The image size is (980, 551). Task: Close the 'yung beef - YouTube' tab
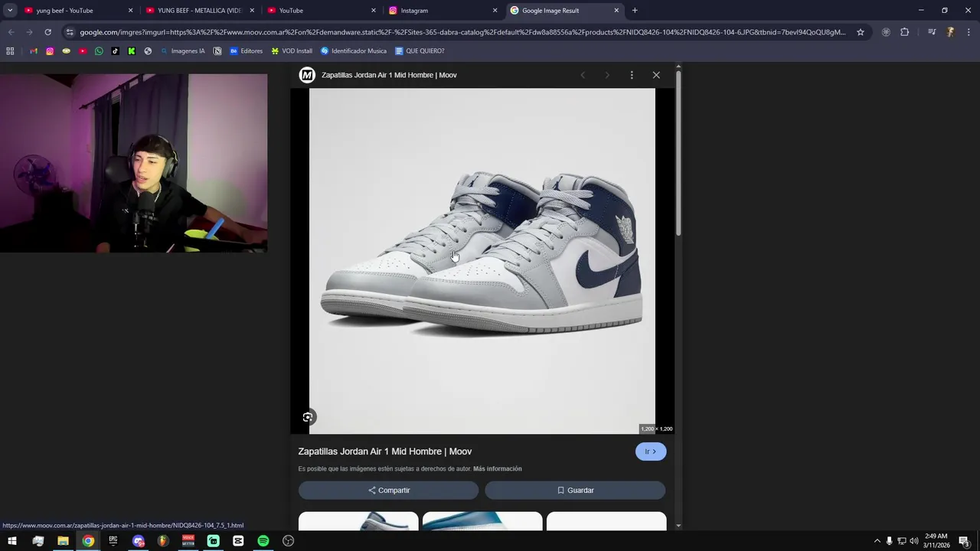tap(130, 11)
